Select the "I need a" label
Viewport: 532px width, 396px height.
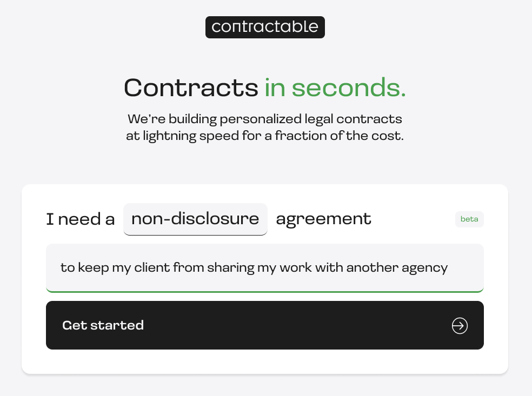81,219
